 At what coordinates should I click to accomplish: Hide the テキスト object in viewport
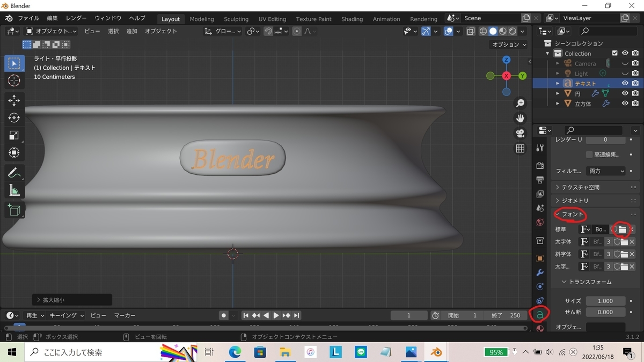click(625, 83)
